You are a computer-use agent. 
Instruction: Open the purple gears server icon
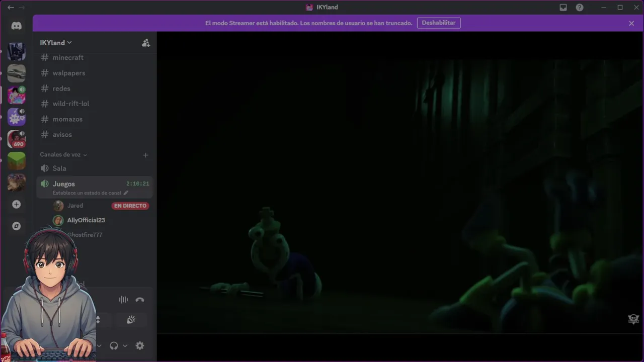(x=17, y=117)
